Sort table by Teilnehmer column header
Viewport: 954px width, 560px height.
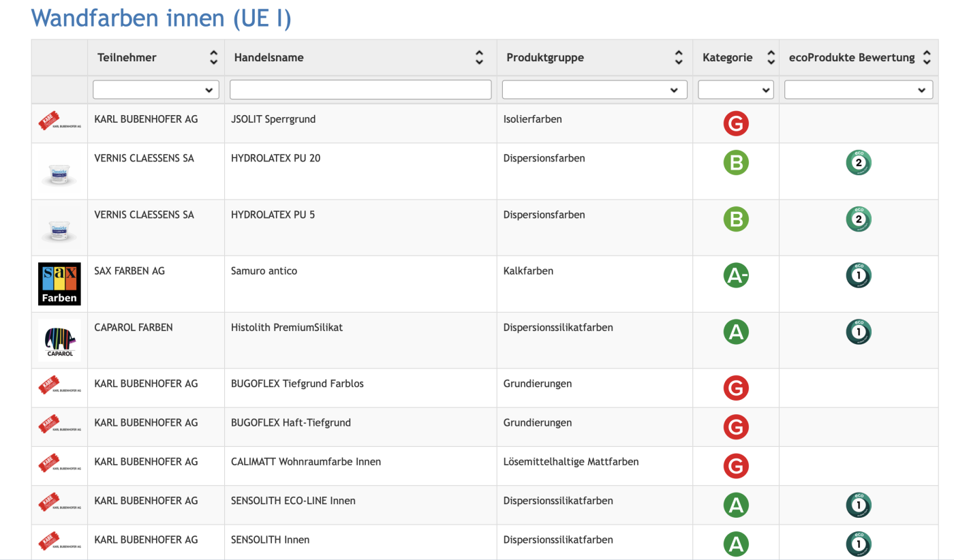213,58
